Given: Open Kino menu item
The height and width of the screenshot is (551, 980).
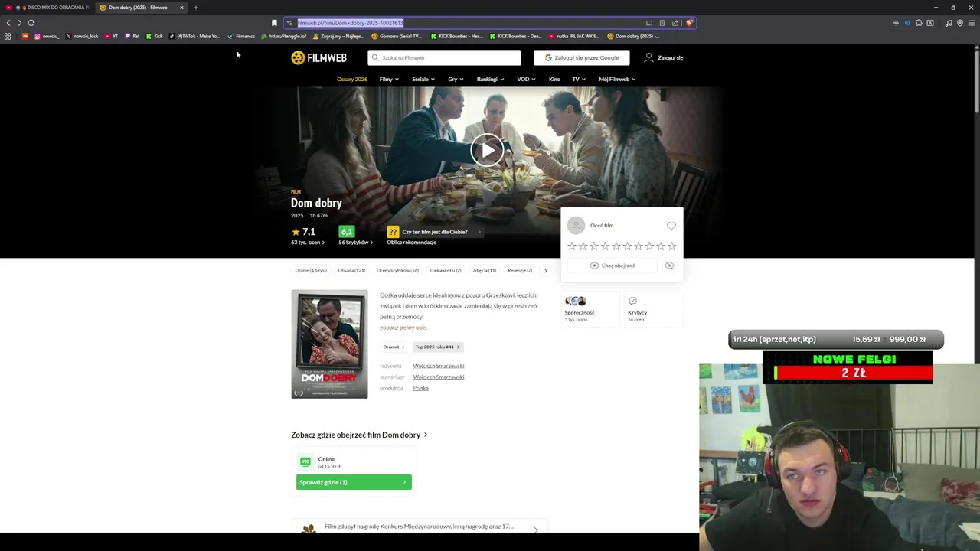Looking at the screenshot, I should point(554,79).
